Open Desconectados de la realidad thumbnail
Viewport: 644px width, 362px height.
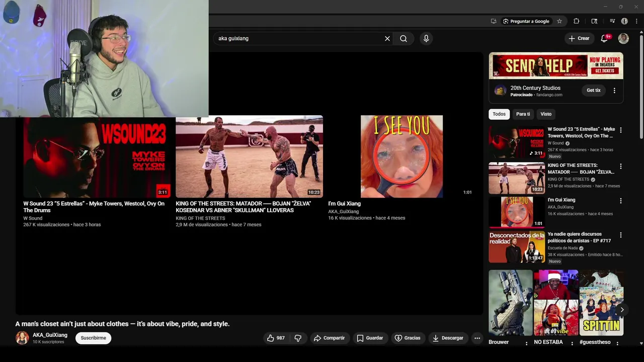(x=517, y=247)
